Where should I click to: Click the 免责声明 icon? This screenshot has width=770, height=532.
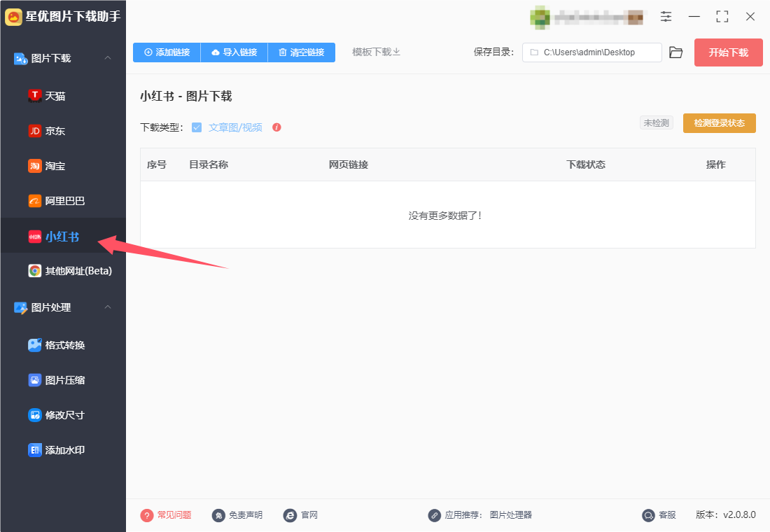[x=218, y=515]
